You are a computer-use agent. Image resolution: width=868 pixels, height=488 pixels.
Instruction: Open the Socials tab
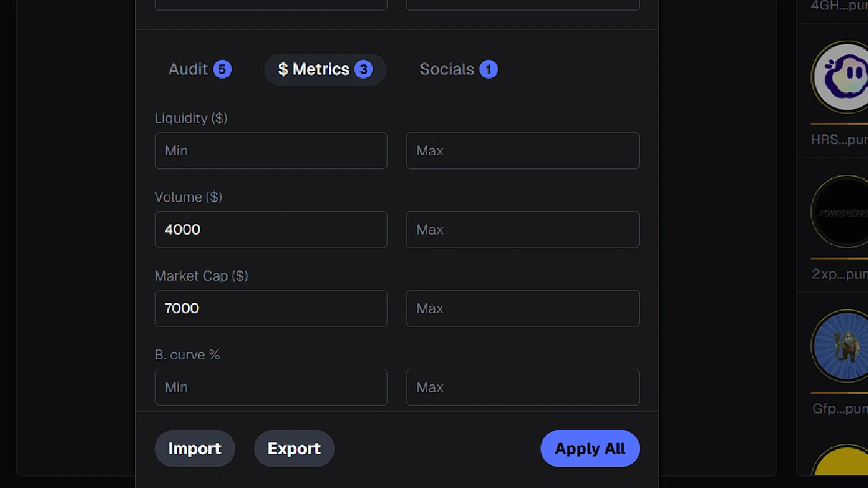[448, 69]
